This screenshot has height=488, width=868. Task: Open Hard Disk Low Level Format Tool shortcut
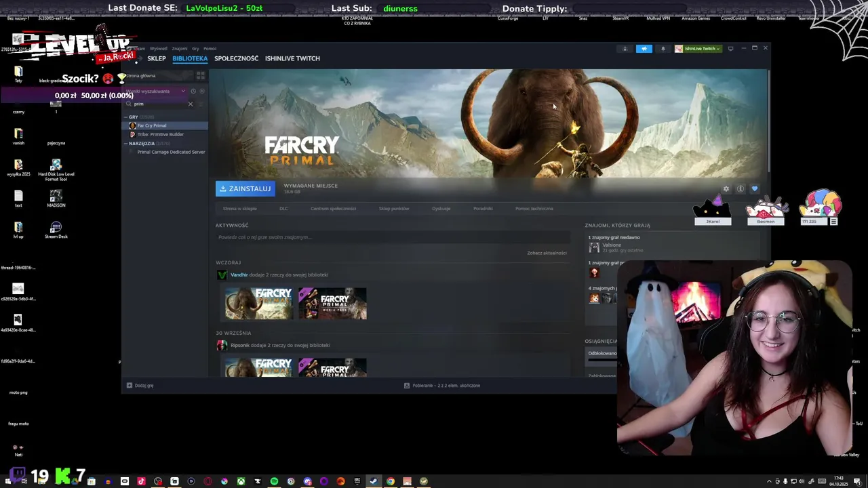(x=56, y=169)
